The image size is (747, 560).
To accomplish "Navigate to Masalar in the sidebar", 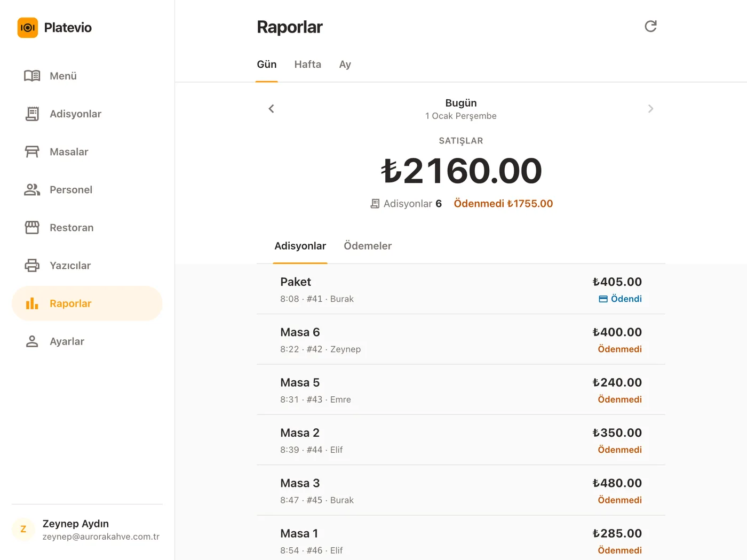I will tap(87, 151).
